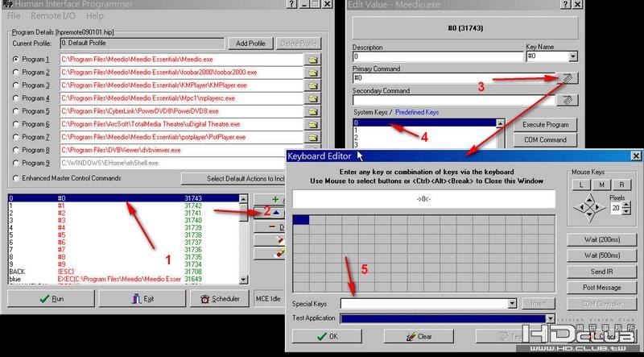644x357 pixels.
Task: Select Program 7 radio button
Action: pos(16,137)
